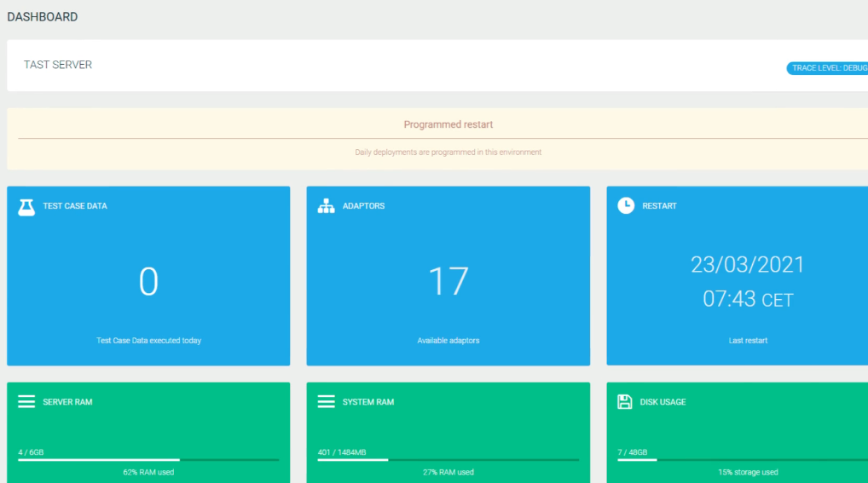Click the 0 count on Test Case Data
Viewport: 868px width, 483px height.
click(x=148, y=282)
